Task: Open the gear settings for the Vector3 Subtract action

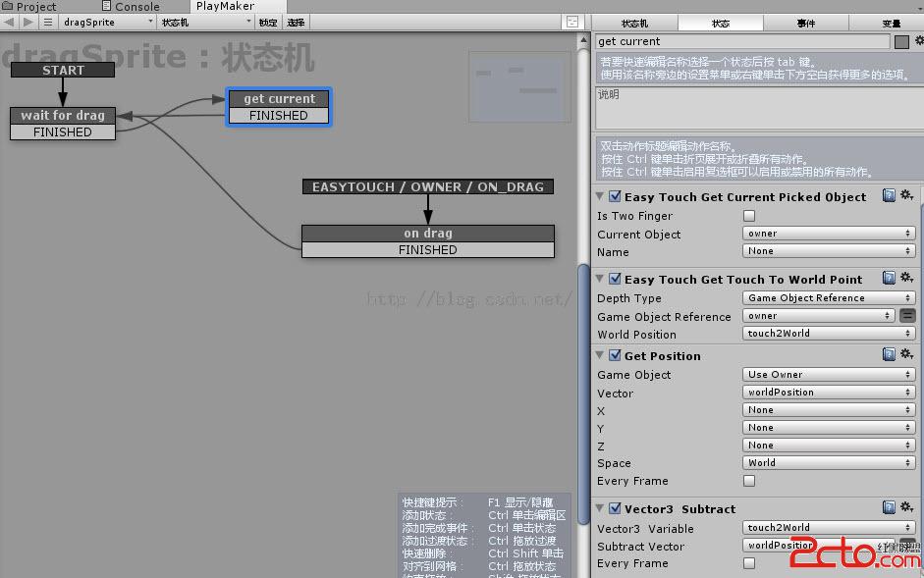Action: [x=906, y=508]
